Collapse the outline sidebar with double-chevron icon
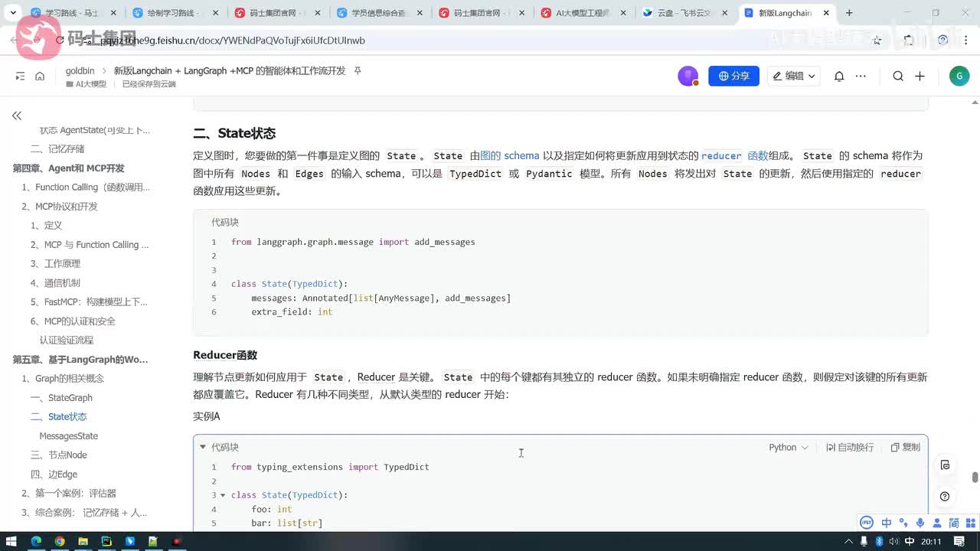 pyautogui.click(x=17, y=116)
